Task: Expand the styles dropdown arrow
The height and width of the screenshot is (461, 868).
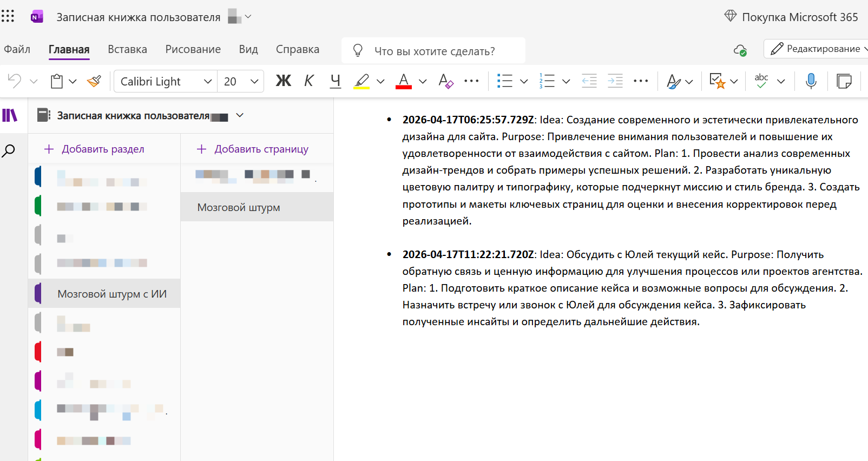Action: tap(689, 81)
